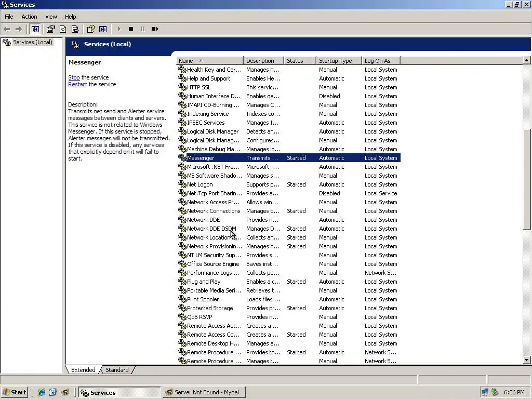Screen dimensions: 532x399
Task: Go back with the toolbar arrow
Action: point(7,29)
